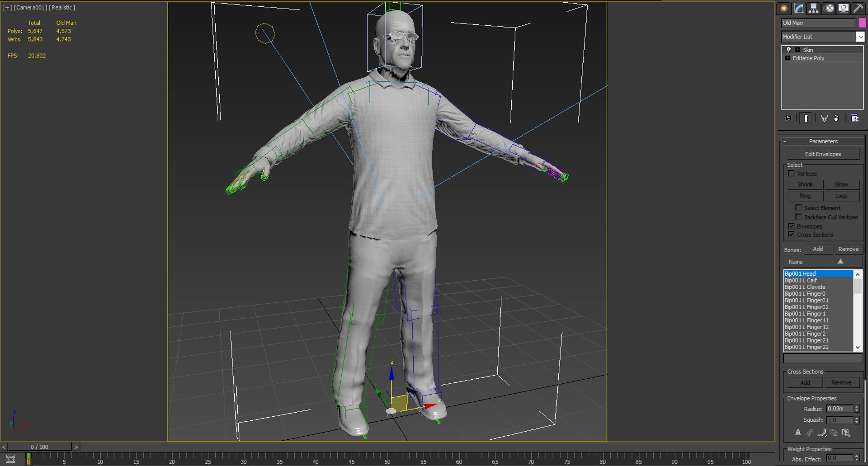This screenshot has width=868, height=466.
Task: Click next frame arrow on time slider
Action: point(76,447)
